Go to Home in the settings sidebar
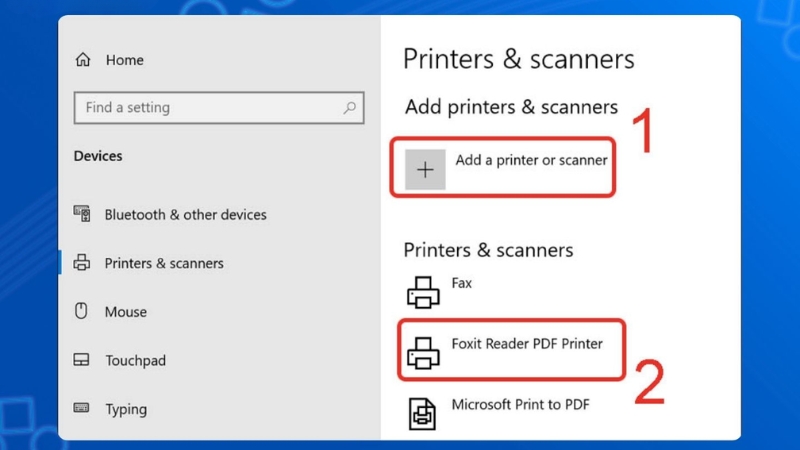This screenshot has width=800, height=450. click(x=125, y=60)
